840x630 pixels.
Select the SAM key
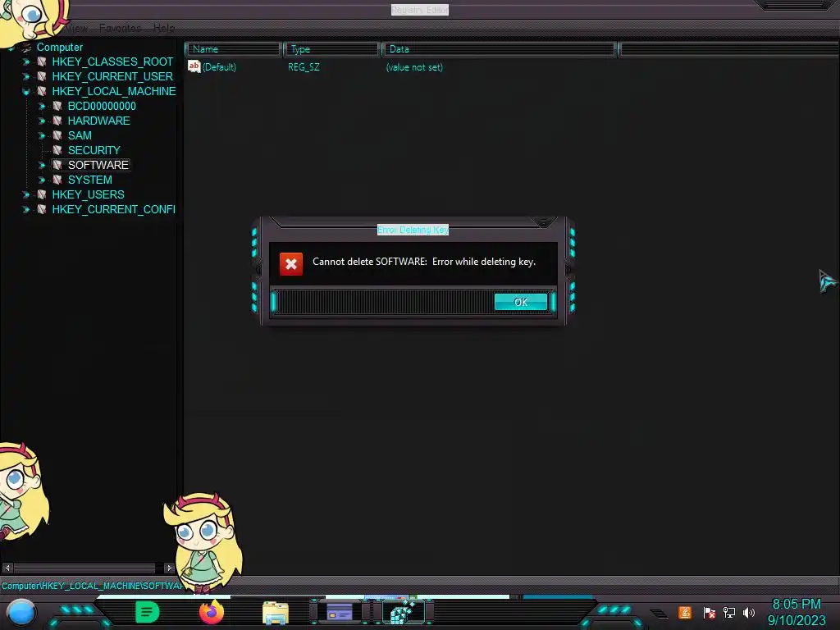pyautogui.click(x=80, y=135)
